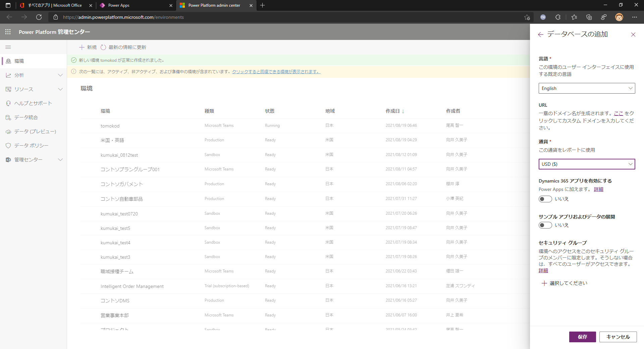This screenshot has height=349, width=644.
Task: Sort by the 環境 column header
Action: [105, 111]
